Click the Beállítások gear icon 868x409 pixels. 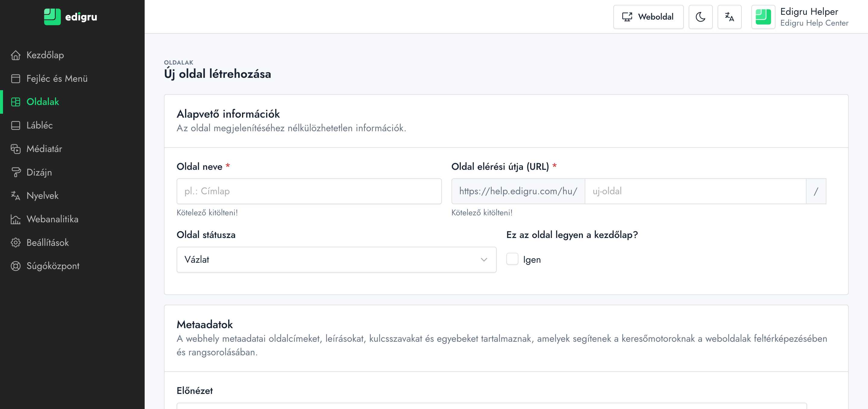point(15,243)
